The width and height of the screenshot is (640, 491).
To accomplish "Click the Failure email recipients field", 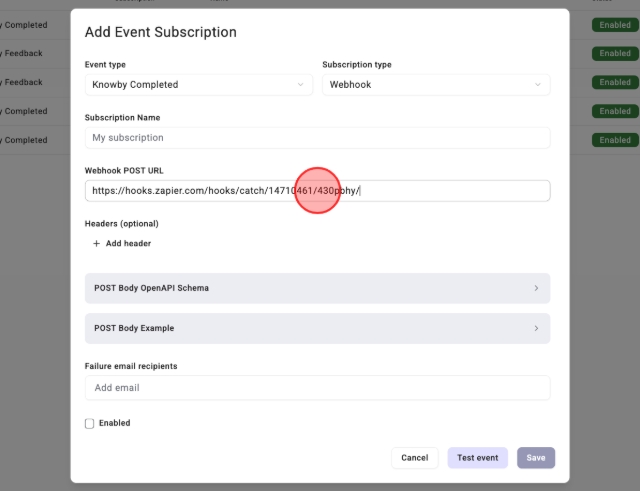I will tap(318, 388).
